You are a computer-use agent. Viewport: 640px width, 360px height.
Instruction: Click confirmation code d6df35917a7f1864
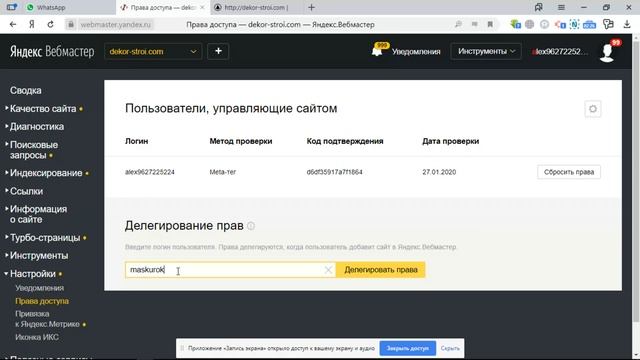click(x=335, y=172)
